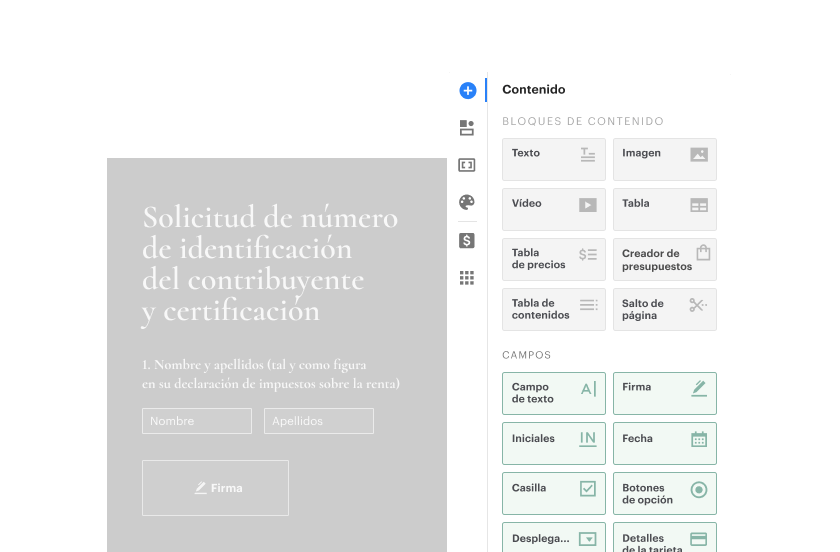
Task: Open the pricing dollar sidebar icon
Action: [467, 241]
